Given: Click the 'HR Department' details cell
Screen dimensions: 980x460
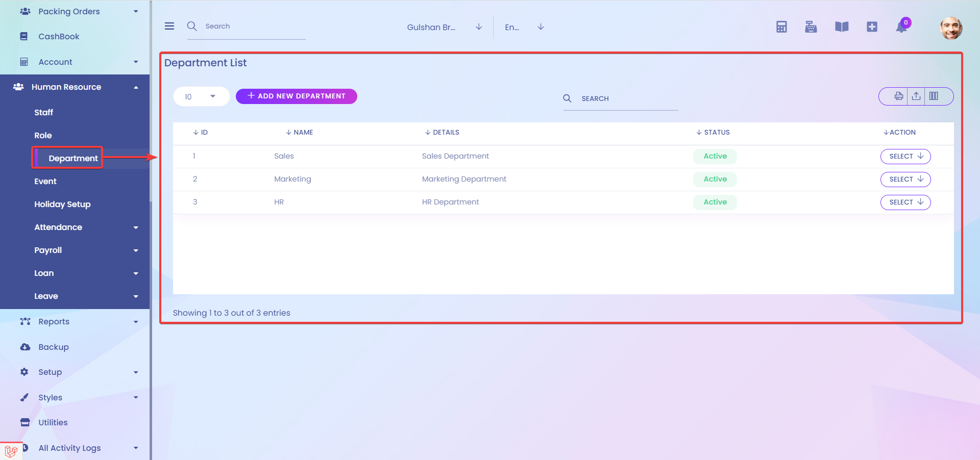Looking at the screenshot, I should point(450,202).
